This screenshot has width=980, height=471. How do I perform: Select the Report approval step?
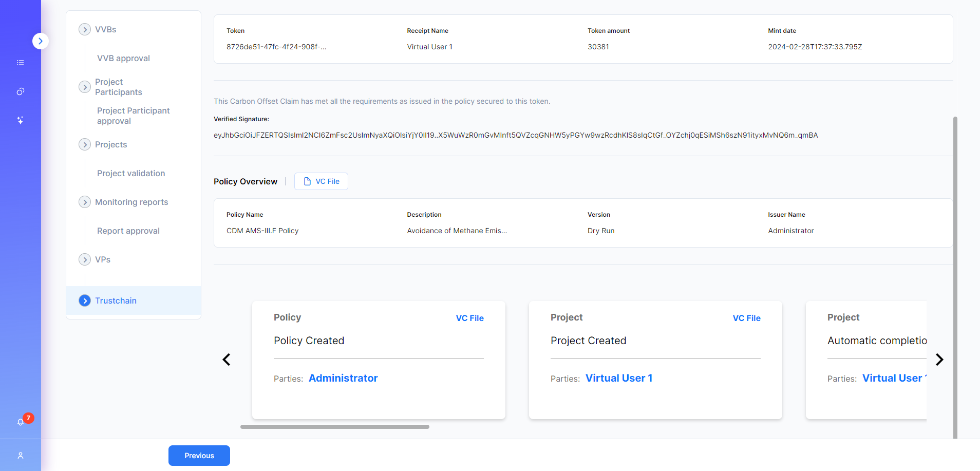click(128, 231)
